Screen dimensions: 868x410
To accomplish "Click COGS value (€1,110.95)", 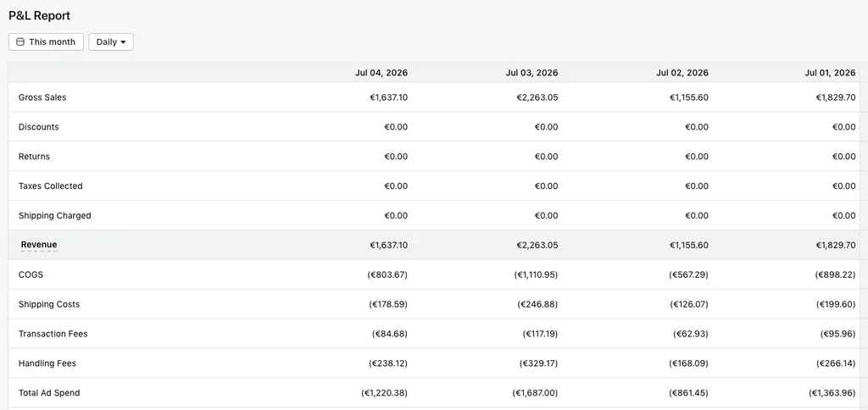I will (536, 274).
